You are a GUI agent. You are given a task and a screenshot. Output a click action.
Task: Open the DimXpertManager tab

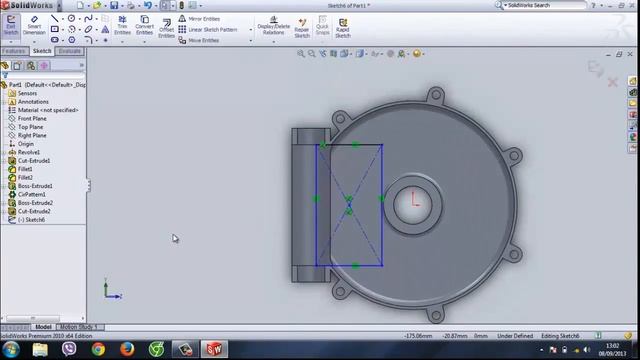[x=44, y=65]
